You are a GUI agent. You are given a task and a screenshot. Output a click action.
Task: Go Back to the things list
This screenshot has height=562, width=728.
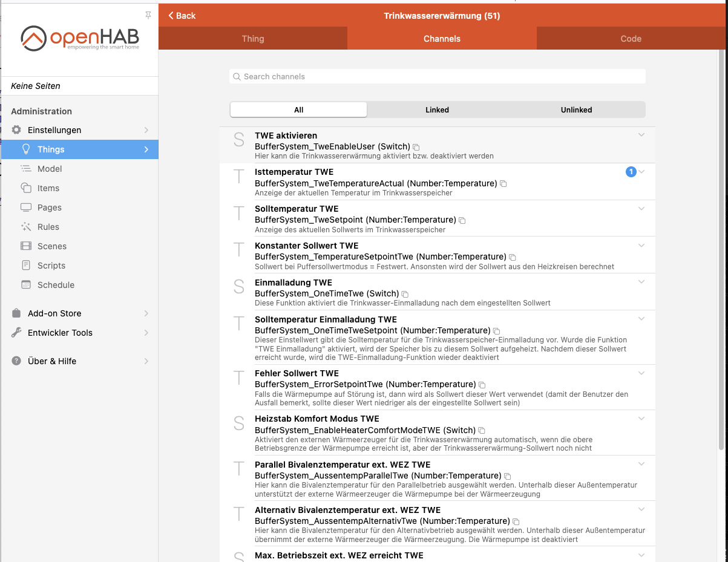(x=182, y=16)
